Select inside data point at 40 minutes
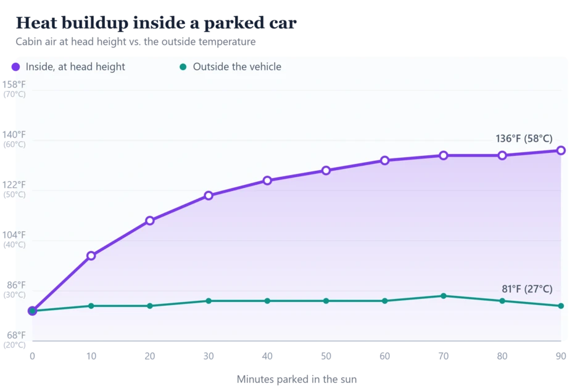This screenshot has width=580, height=392. point(267,181)
